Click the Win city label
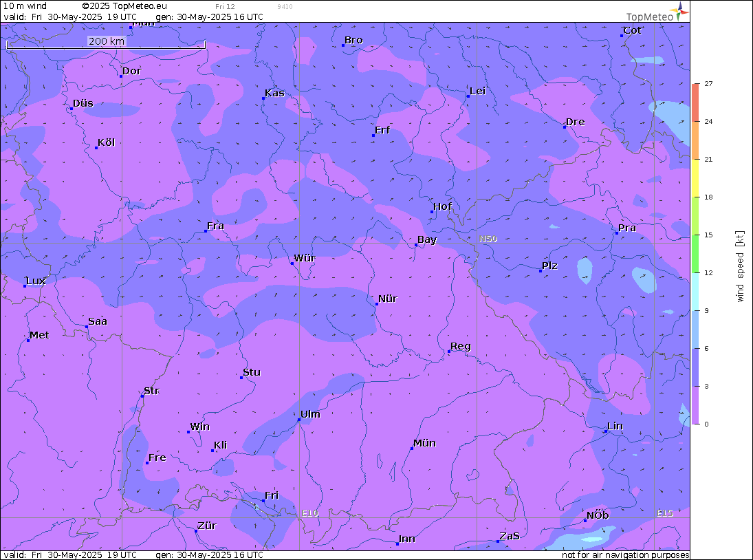753x560 pixels. [200, 427]
